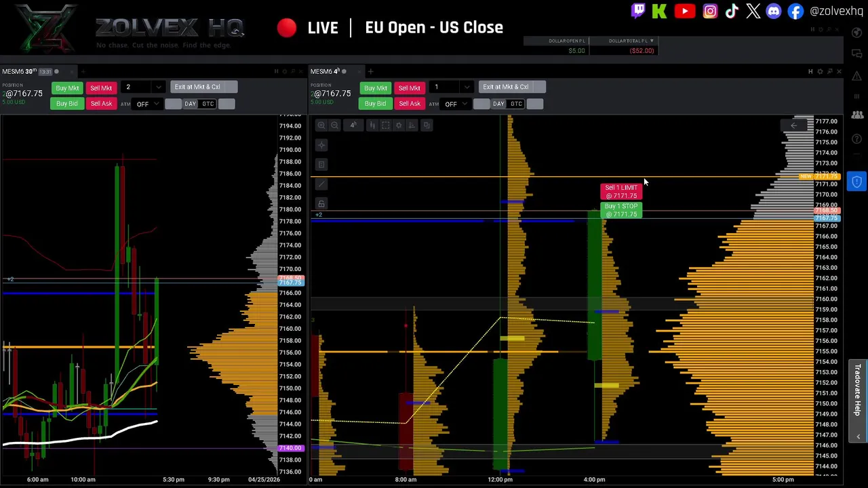The image size is (868, 488).
Task: Zoom in on the 4h chart
Action: coord(321,125)
